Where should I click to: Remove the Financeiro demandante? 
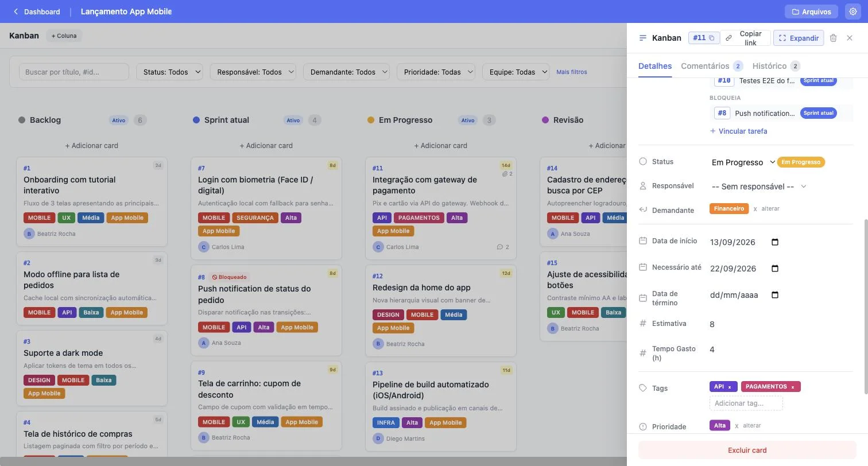755,209
